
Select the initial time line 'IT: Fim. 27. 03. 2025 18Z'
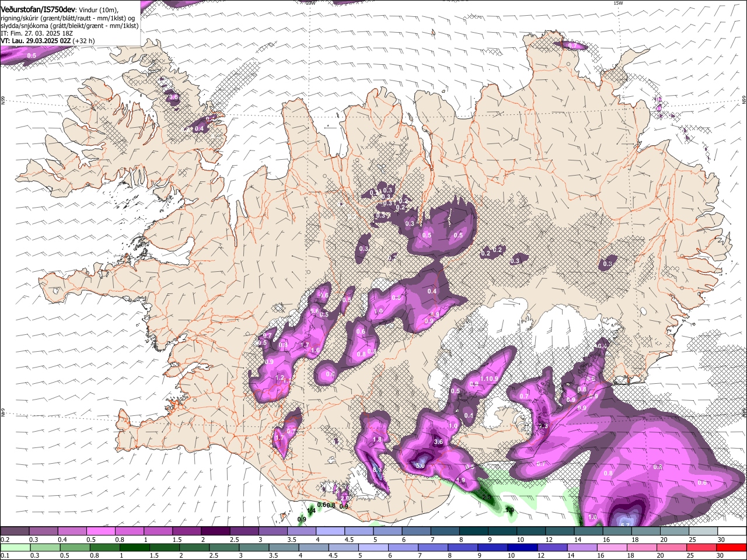pos(37,33)
